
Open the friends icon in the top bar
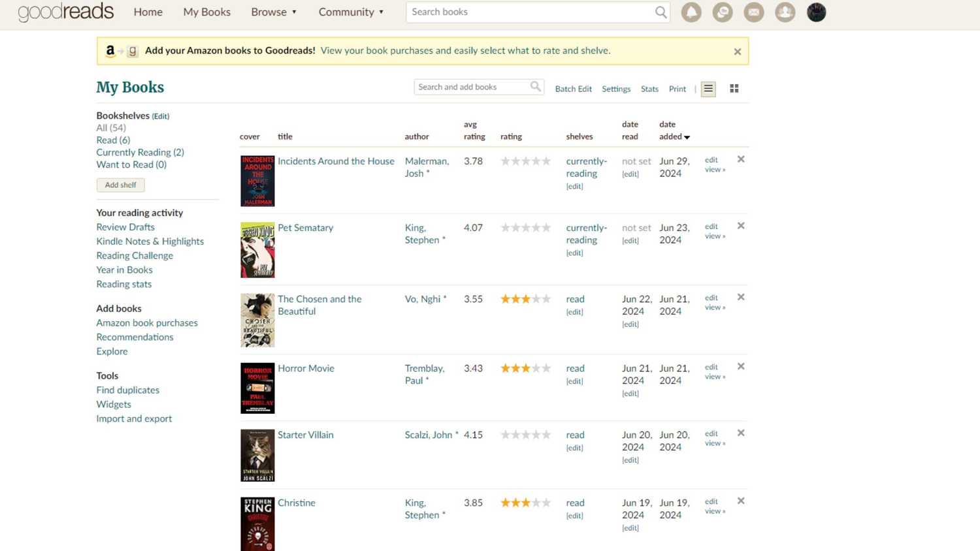coord(785,12)
